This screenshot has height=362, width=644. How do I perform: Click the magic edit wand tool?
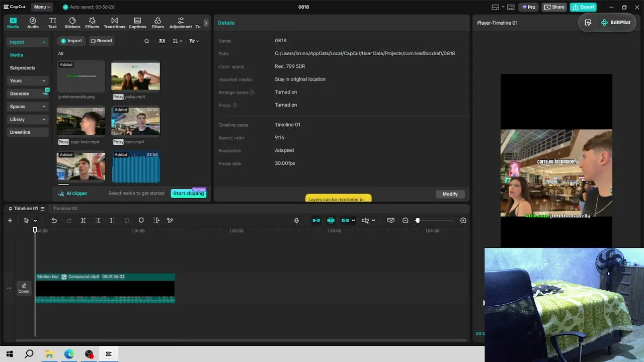pos(170,220)
